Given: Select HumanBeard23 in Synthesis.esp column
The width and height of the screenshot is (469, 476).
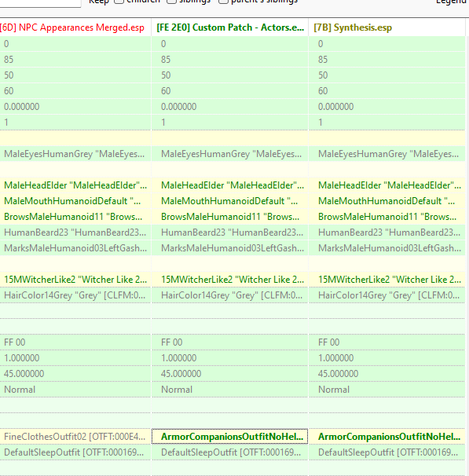Looking at the screenshot, I should (x=387, y=233).
